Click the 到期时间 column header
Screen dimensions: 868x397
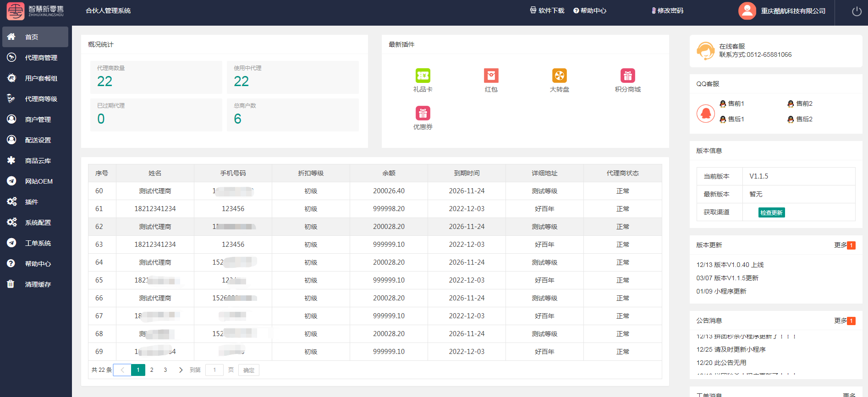pyautogui.click(x=467, y=173)
